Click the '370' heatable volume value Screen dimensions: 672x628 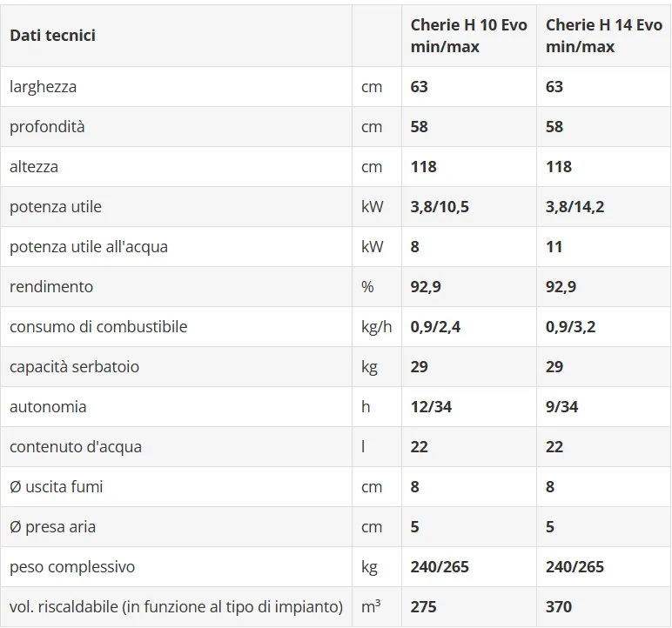click(559, 607)
